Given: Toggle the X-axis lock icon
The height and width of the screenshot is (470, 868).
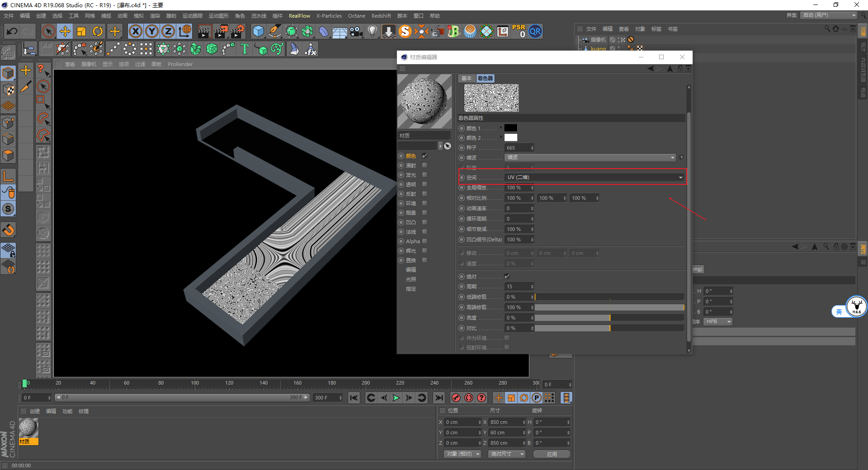Looking at the screenshot, I should (135, 31).
